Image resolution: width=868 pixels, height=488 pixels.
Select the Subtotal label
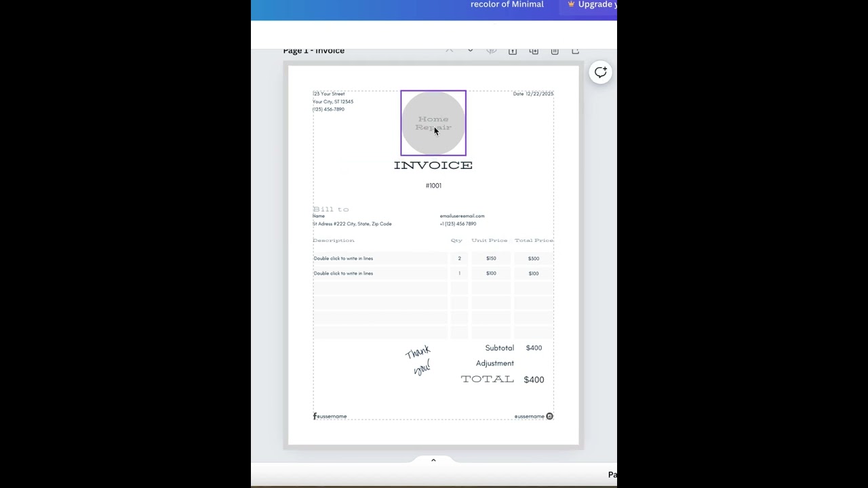tap(500, 348)
